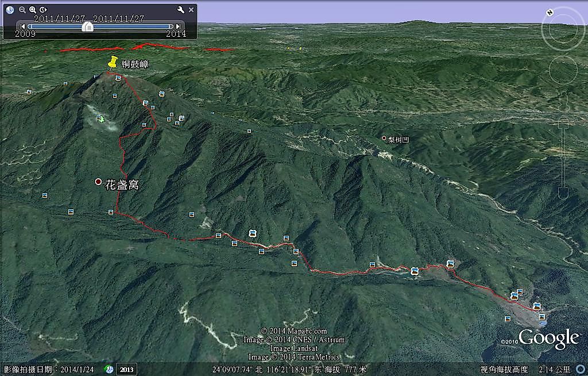
Task: Click the clock icon in status bar
Action: coord(109,369)
